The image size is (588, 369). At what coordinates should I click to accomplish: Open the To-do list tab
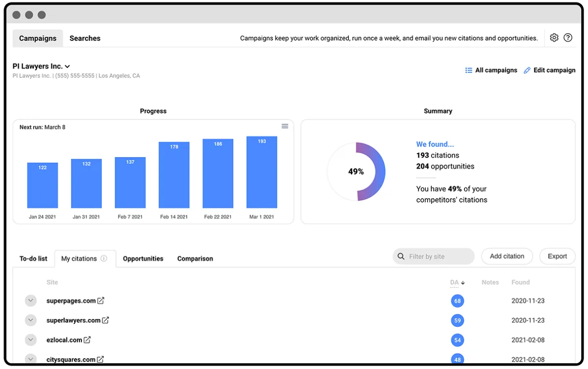[x=33, y=258]
